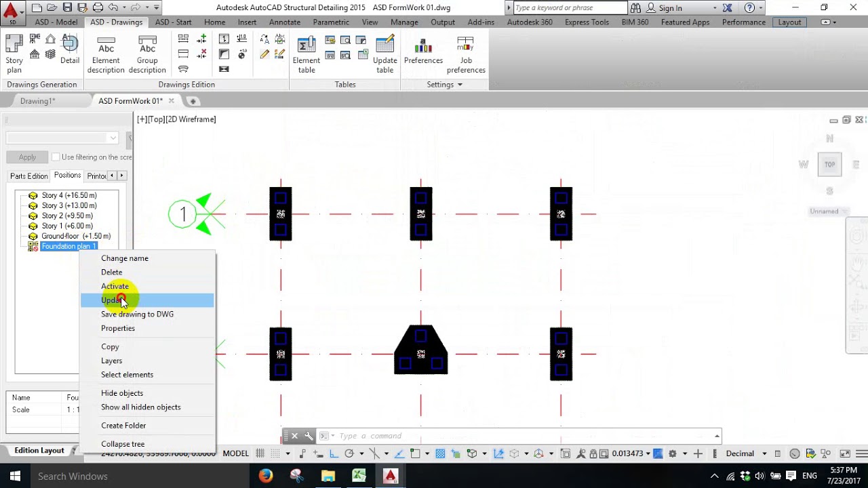Click the annotation monitor plus icon in status bar
Screen dimensions: 868x488
click(x=698, y=453)
